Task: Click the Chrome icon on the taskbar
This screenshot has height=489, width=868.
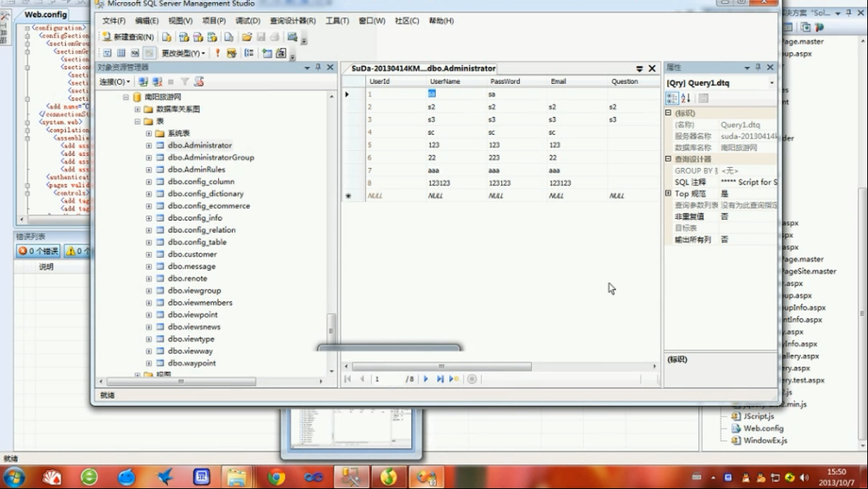Action: point(276,477)
